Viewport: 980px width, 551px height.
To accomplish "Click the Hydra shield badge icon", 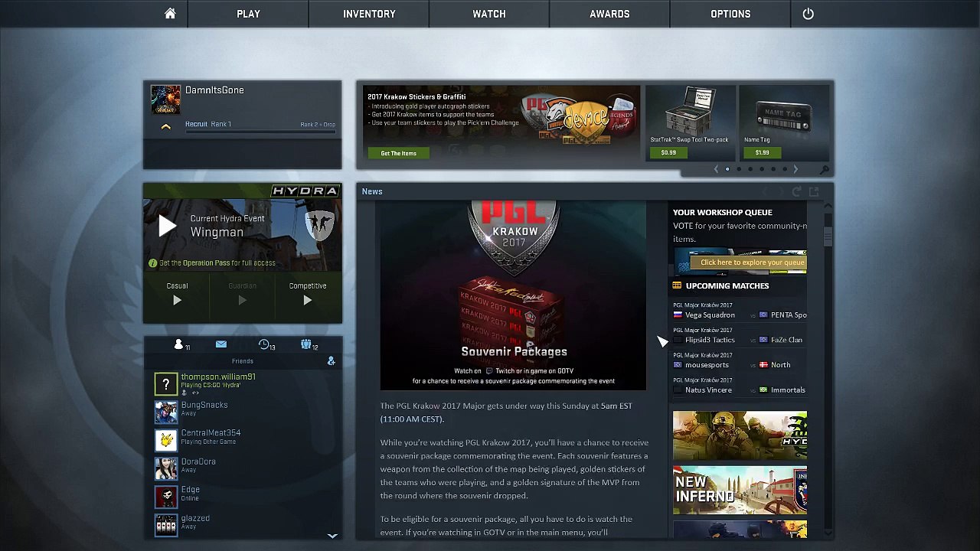I will pos(319,225).
